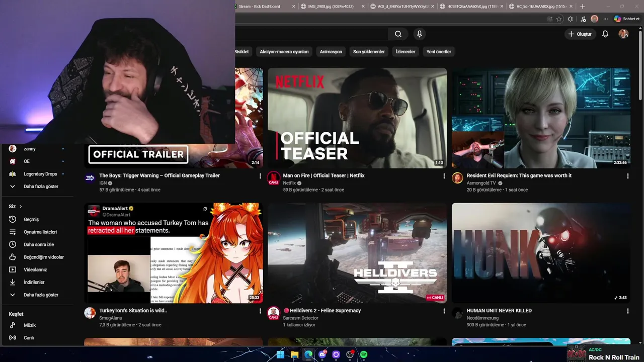Open options menu for Resident Evil Requiem video
The image size is (644, 362).
(x=627, y=176)
